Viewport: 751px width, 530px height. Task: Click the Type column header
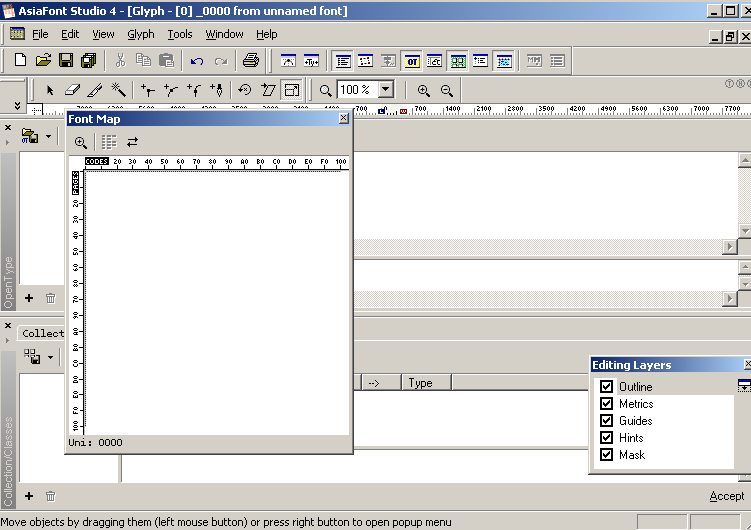(426, 383)
